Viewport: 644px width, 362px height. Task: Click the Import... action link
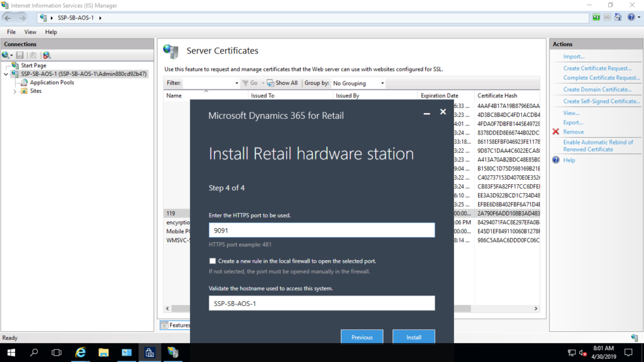[x=574, y=57]
